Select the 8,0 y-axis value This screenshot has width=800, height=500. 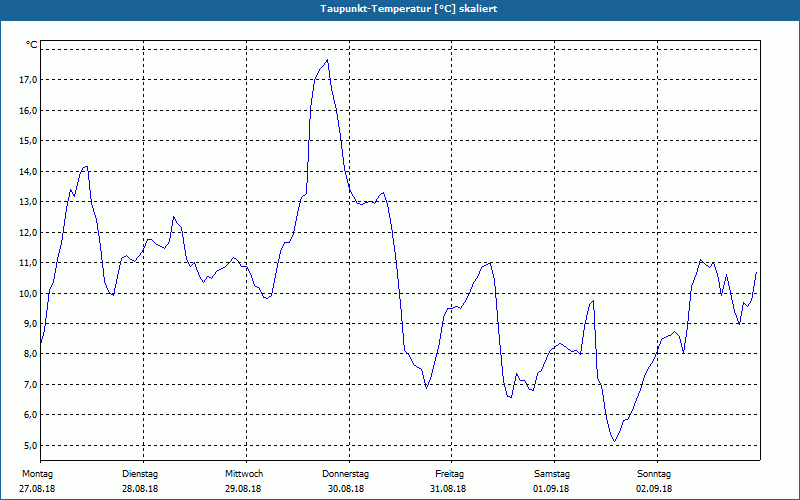tap(31, 354)
